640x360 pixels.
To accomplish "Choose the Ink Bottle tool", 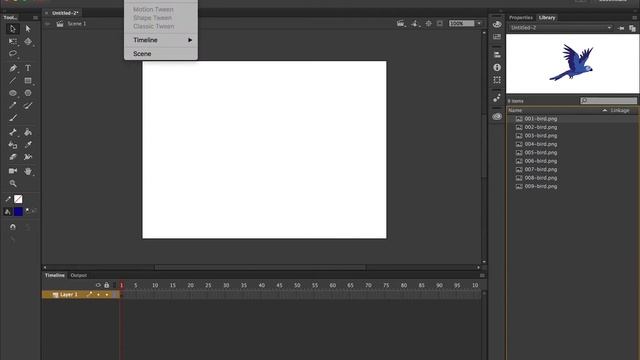I will [x=13, y=145].
